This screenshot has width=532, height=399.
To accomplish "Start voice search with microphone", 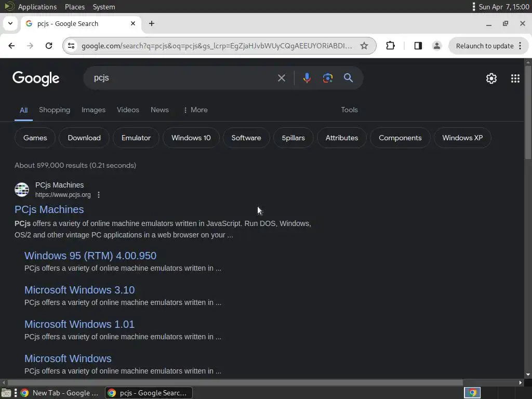I will [307, 78].
